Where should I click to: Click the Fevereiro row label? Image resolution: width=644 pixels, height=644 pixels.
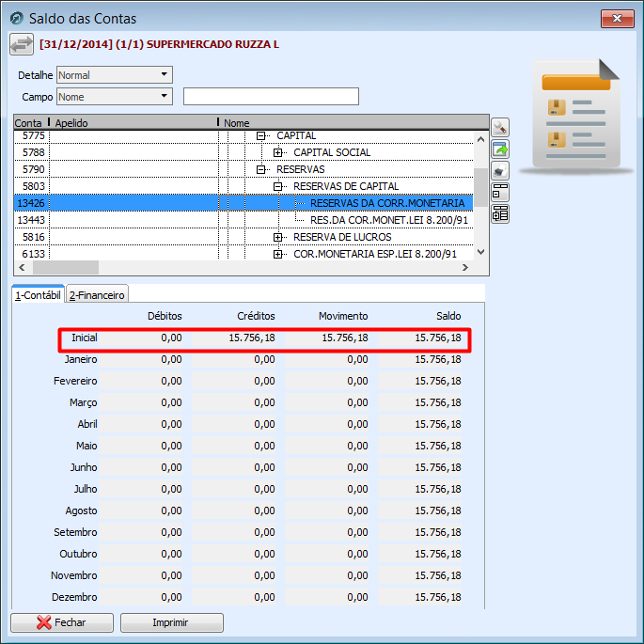tap(75, 381)
